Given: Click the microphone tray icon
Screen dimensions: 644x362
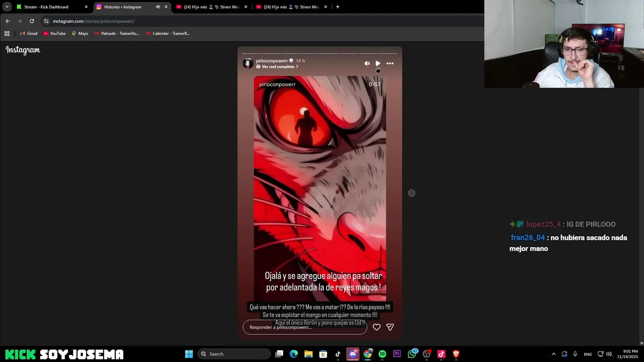Looking at the screenshot, I should pyautogui.click(x=575, y=354).
